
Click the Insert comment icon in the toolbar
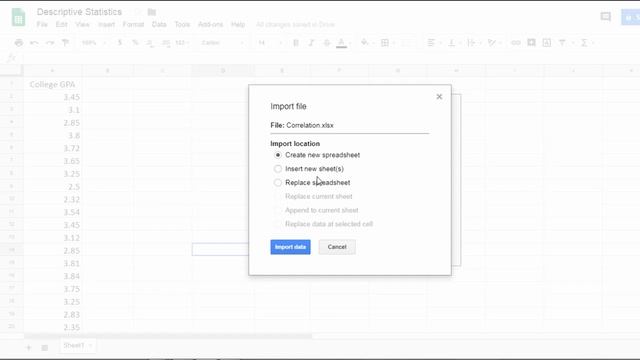(531, 42)
